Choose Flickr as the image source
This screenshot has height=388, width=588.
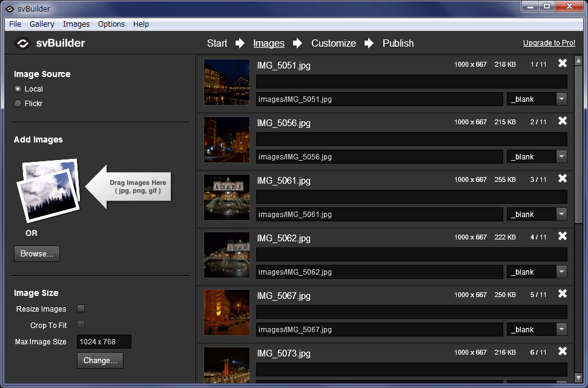[18, 104]
